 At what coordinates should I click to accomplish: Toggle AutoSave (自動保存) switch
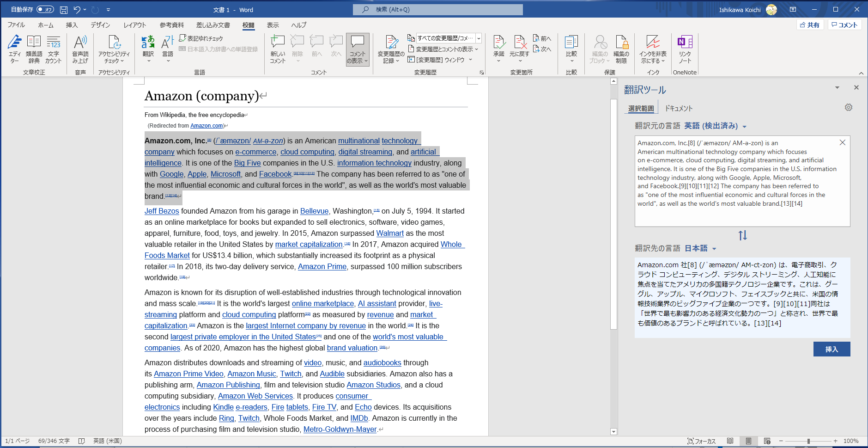click(x=45, y=10)
